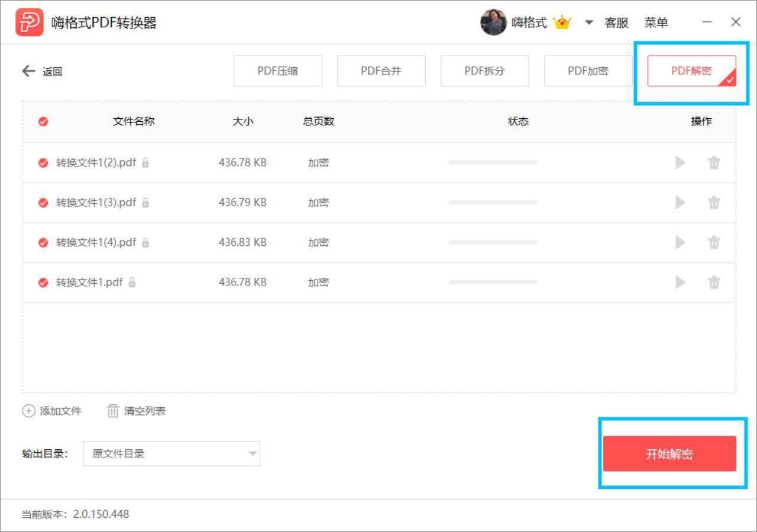The image size is (757, 532).
Task: Click the progress bar of 转换文件1.pdf
Action: 493,282
